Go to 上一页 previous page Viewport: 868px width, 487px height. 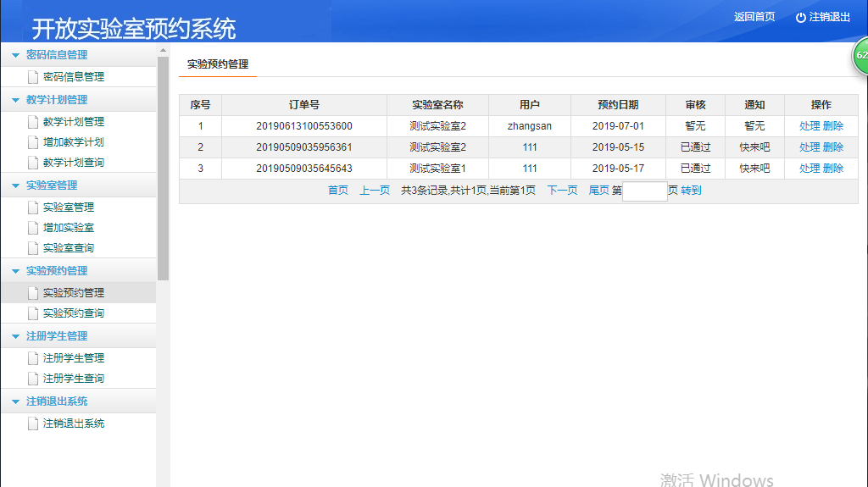pyautogui.click(x=375, y=191)
